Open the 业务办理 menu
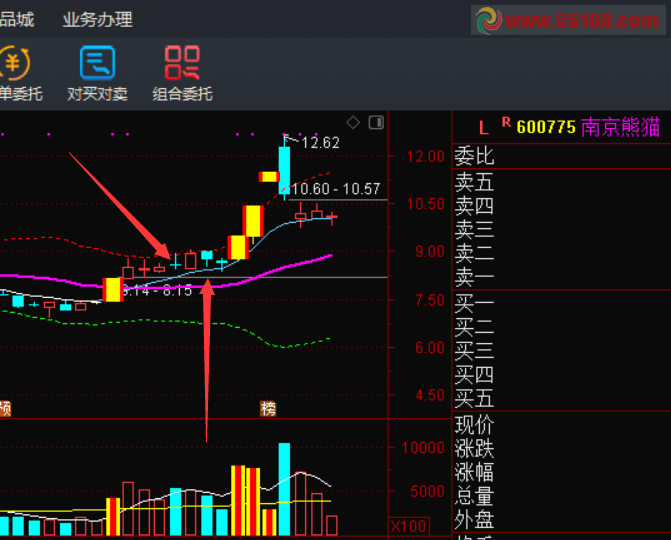This screenshot has width=671, height=540. click(97, 19)
